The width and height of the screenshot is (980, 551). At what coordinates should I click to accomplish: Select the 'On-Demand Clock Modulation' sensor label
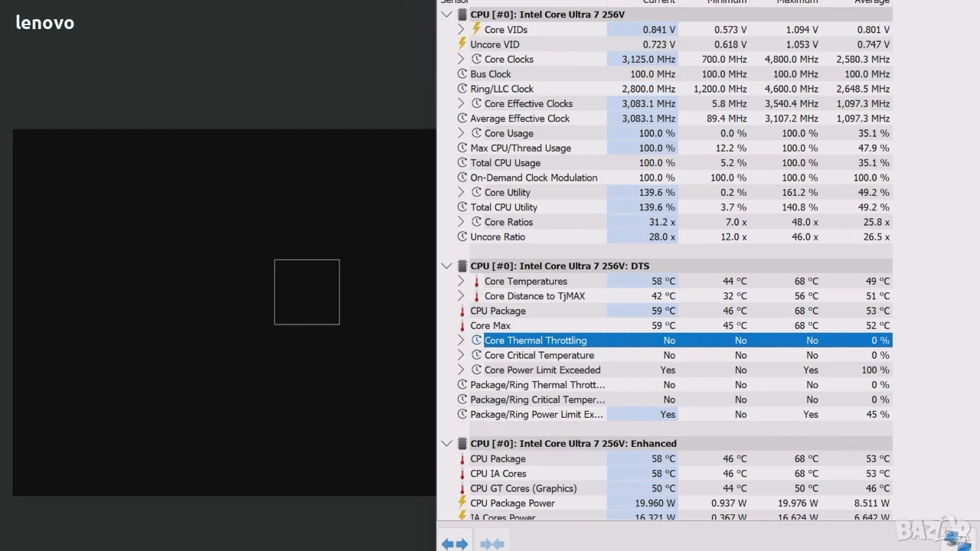point(534,178)
